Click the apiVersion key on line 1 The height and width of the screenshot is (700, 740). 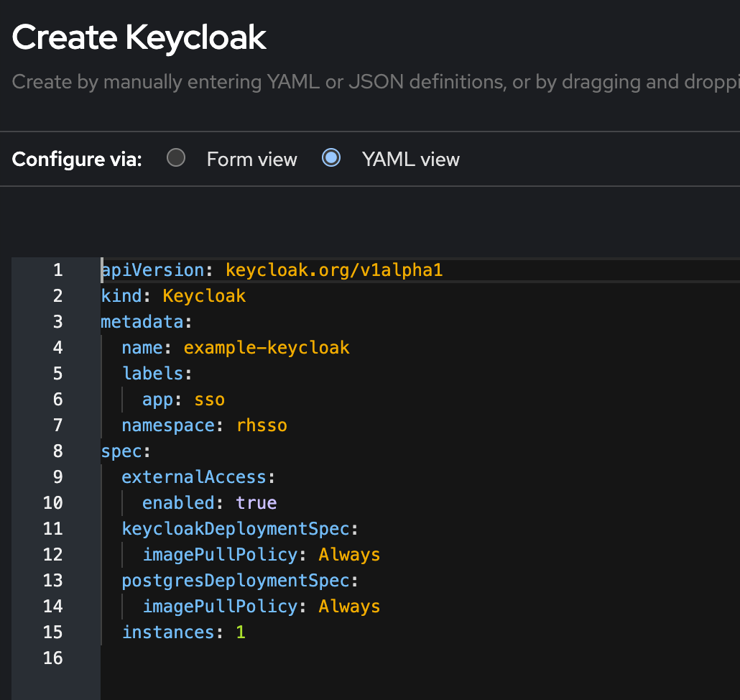point(153,270)
